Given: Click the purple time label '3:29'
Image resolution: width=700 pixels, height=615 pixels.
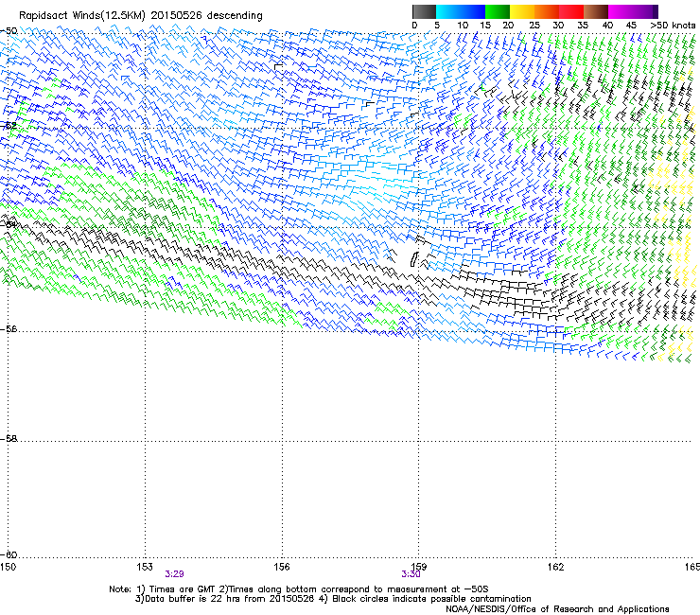Looking at the screenshot, I should [175, 574].
